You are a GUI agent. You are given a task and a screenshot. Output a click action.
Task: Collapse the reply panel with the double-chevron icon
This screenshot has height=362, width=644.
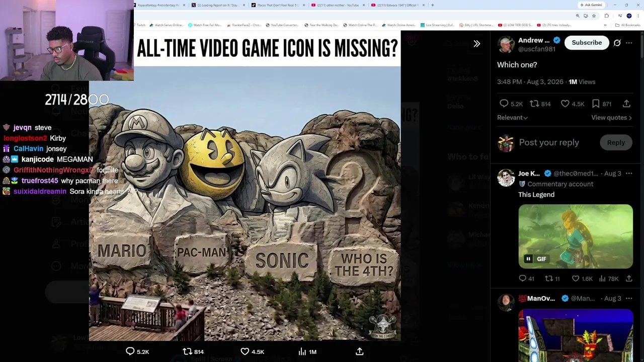coord(476,44)
